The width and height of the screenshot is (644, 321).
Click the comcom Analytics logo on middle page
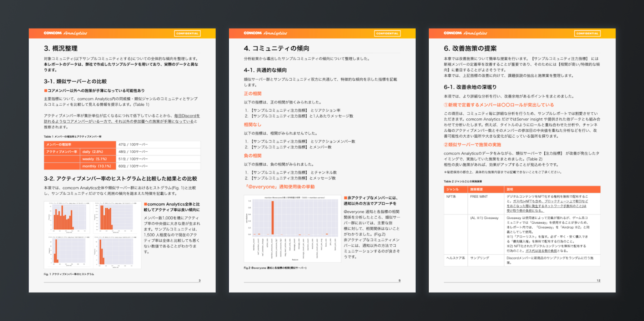click(x=265, y=33)
